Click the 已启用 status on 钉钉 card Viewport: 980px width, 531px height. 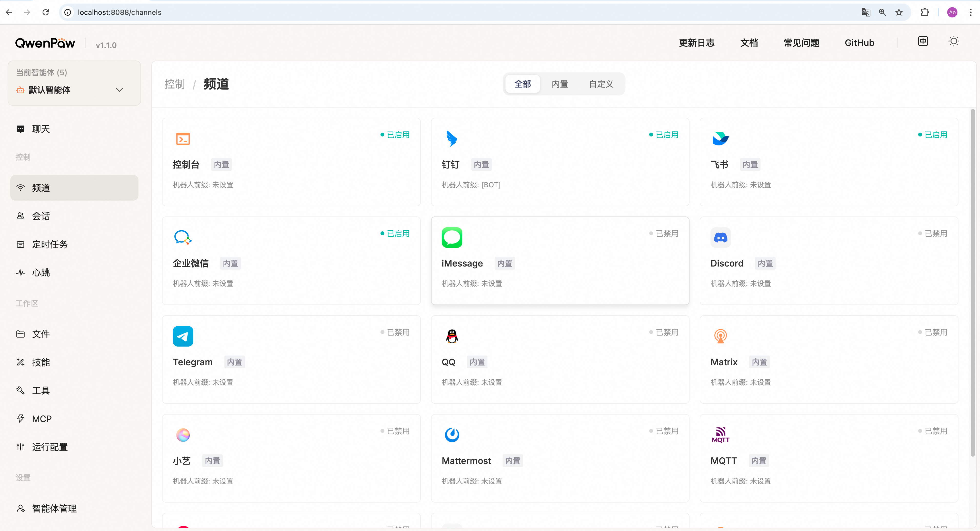pyautogui.click(x=664, y=135)
